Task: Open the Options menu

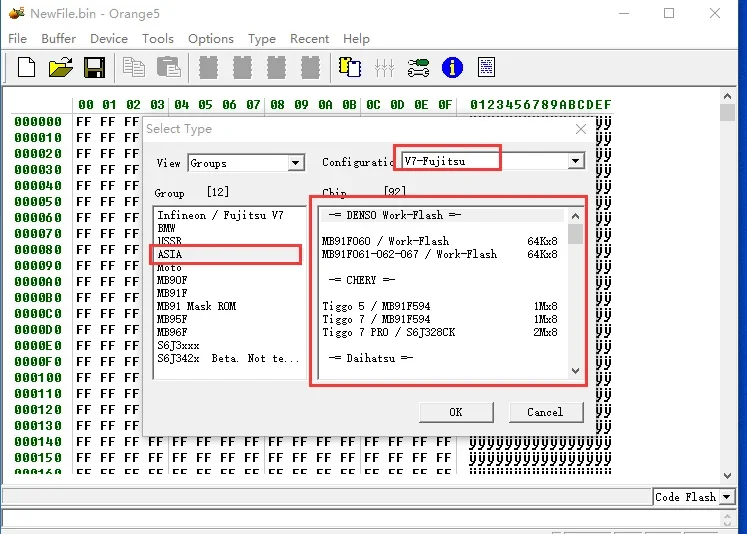Action: click(211, 39)
